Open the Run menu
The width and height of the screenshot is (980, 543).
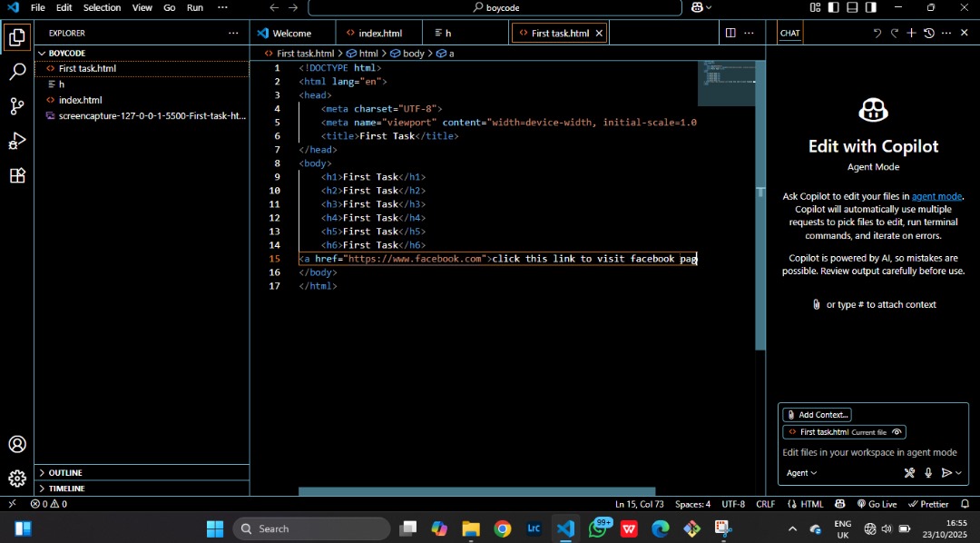pyautogui.click(x=194, y=7)
